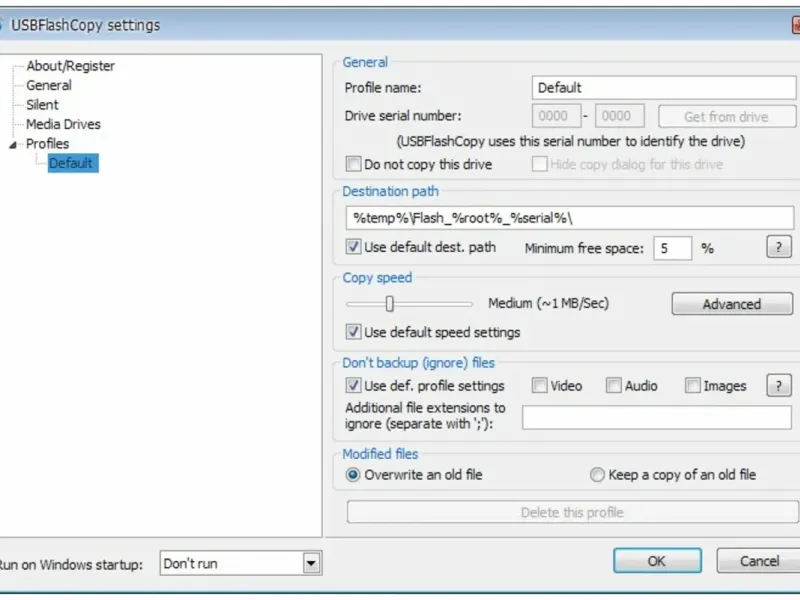The width and height of the screenshot is (800, 600).
Task: Click the Minimum free space value field
Action: tap(672, 248)
